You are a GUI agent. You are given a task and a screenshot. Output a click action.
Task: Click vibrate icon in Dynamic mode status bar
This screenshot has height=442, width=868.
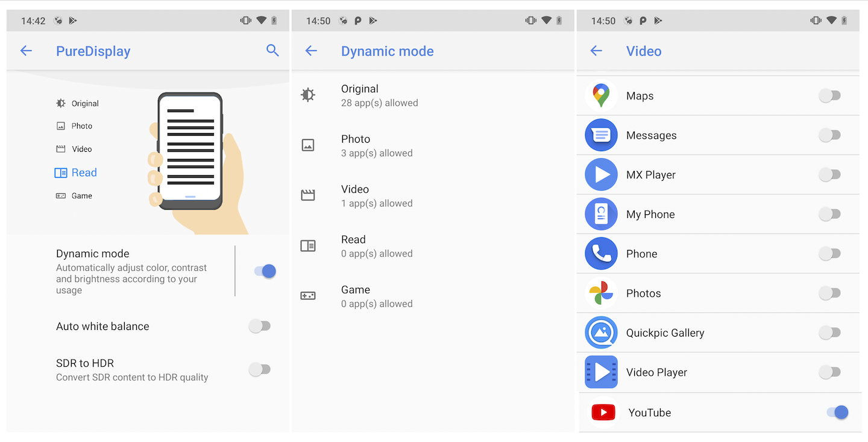[530, 20]
